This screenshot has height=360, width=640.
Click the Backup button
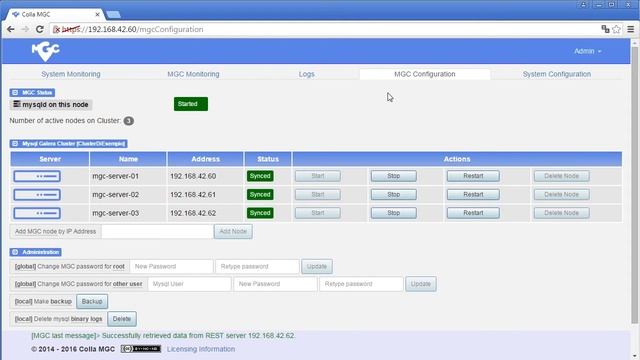[x=92, y=302]
